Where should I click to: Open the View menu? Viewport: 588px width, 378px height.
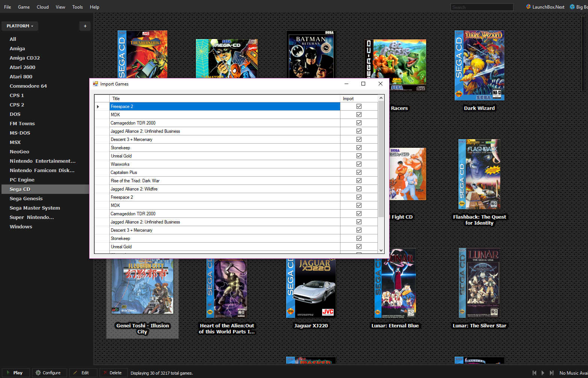(60, 7)
